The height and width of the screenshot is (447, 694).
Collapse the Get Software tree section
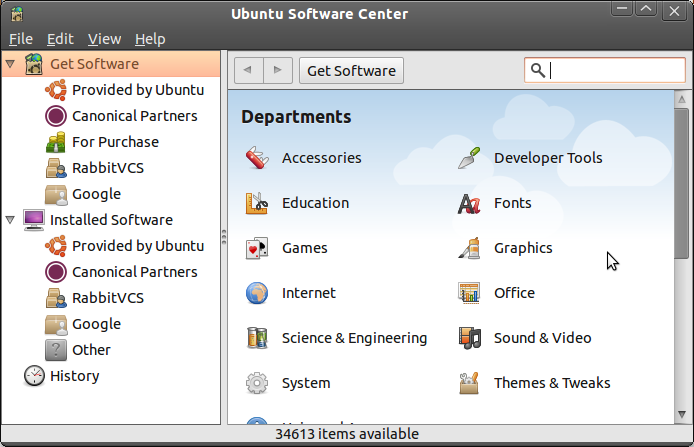pos(10,64)
